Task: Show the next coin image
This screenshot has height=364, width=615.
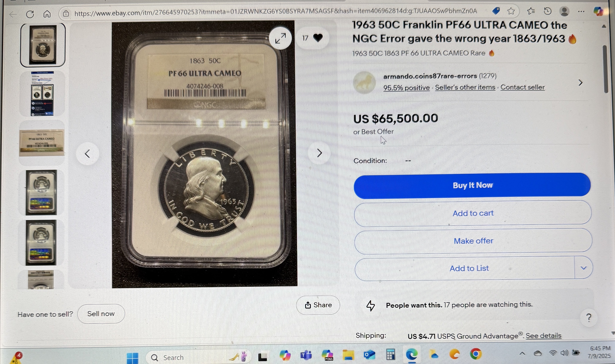Action: [319, 153]
